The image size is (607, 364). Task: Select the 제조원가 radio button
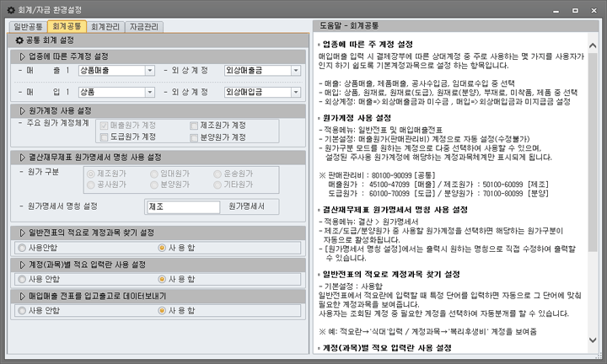click(x=91, y=174)
